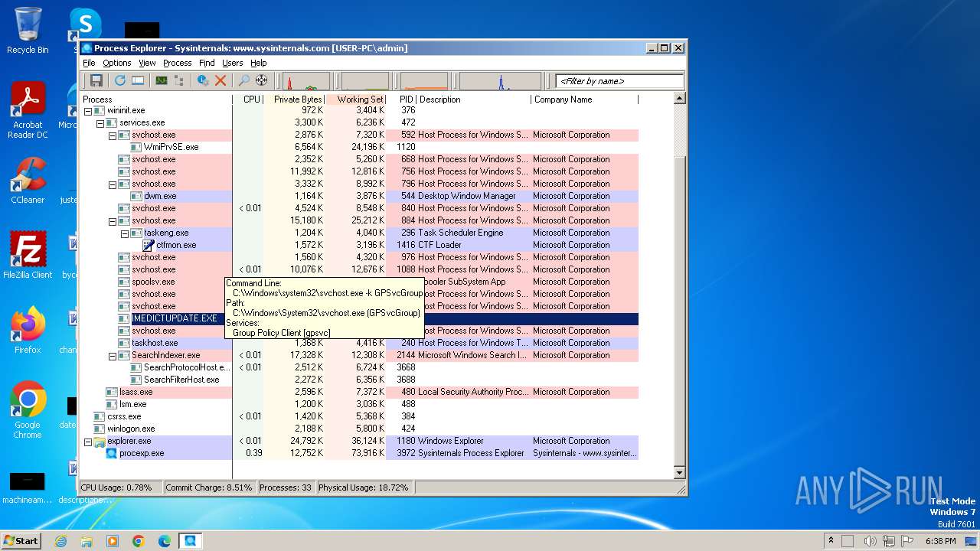
Task: Open process Properties toolbar icon
Action: [x=204, y=80]
